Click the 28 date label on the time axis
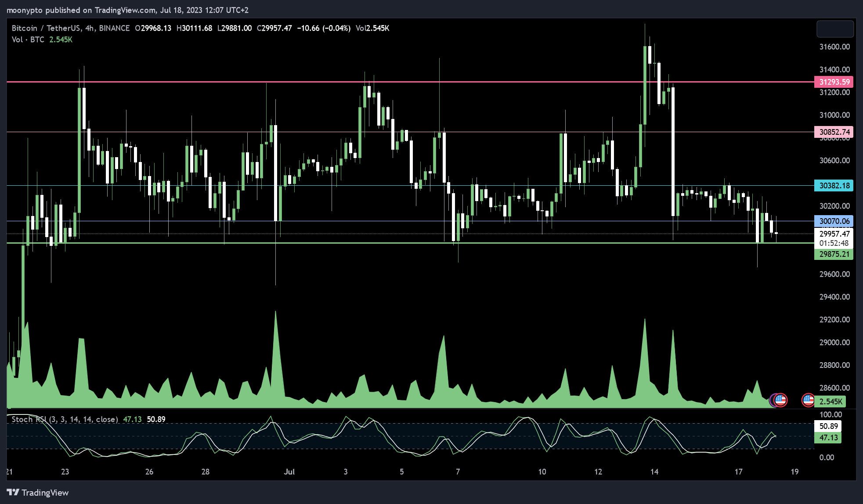Viewport: 863px width, 504px height. click(206, 472)
